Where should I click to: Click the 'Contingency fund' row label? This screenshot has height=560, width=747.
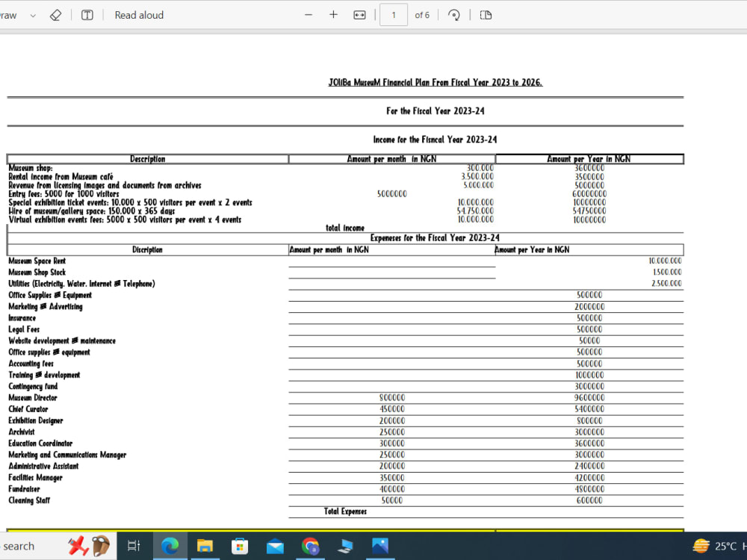pyautogui.click(x=33, y=386)
